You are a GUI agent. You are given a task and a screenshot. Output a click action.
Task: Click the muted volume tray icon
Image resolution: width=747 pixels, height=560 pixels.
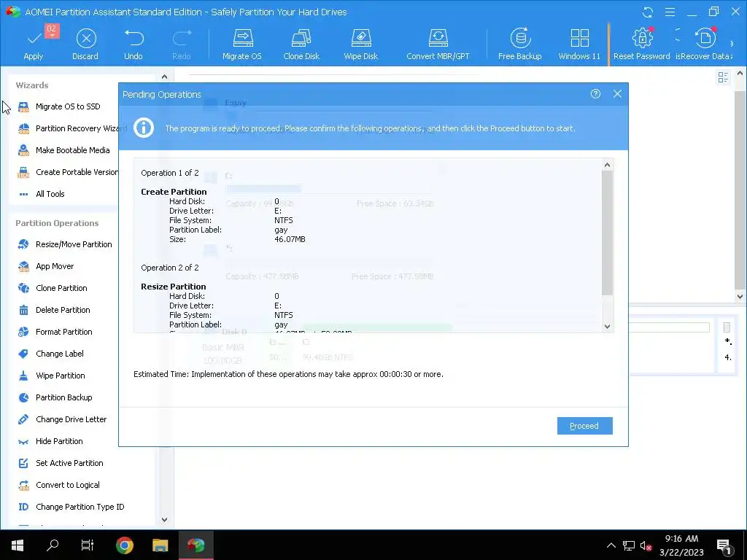click(646, 545)
